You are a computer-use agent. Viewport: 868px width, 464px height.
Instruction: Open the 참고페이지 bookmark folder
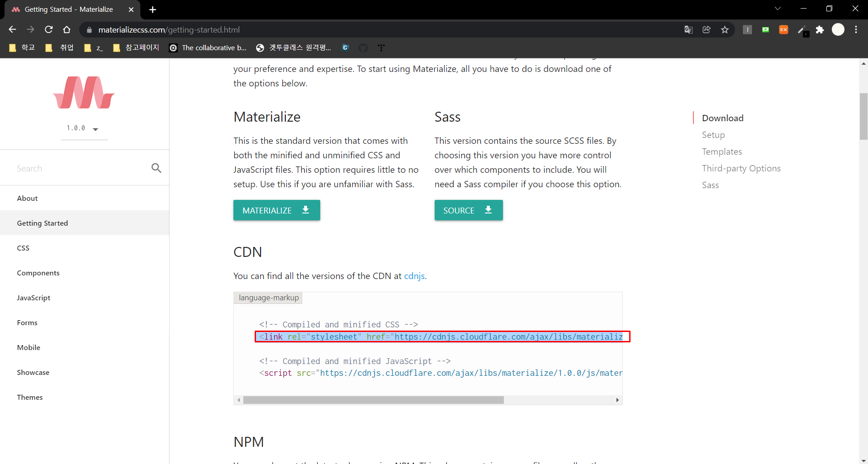[x=136, y=48]
